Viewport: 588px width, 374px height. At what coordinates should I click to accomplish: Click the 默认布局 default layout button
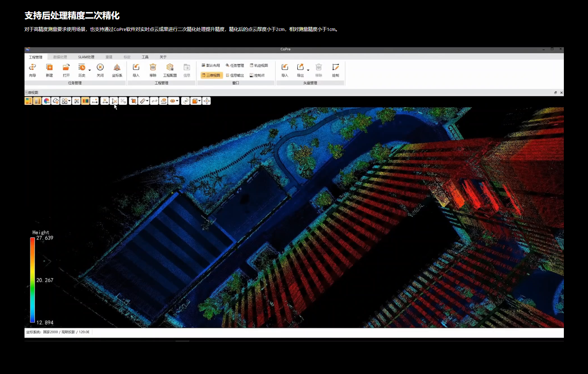[211, 66]
